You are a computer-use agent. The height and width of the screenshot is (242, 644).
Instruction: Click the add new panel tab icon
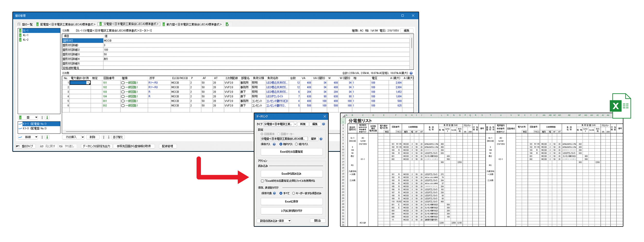227,24
